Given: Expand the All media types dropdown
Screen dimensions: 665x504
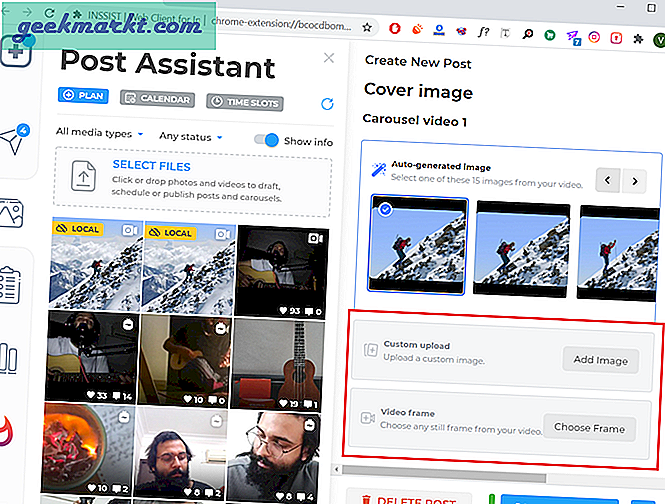Looking at the screenshot, I should [x=100, y=133].
